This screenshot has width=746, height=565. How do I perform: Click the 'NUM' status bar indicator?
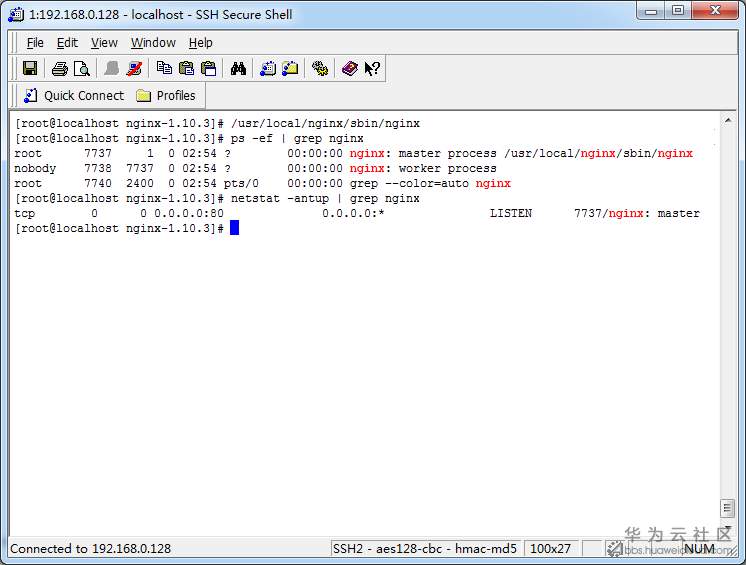(x=699, y=549)
